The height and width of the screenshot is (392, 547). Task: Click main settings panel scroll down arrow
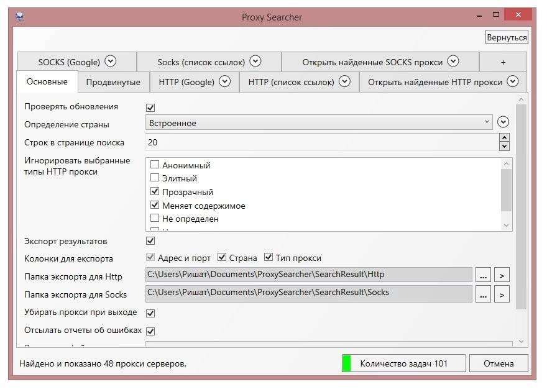click(x=521, y=342)
